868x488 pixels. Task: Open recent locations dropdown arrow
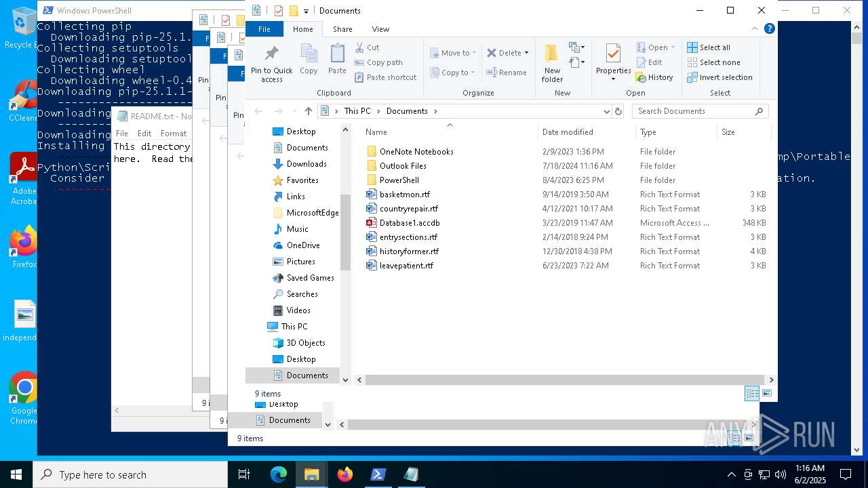[x=294, y=111]
